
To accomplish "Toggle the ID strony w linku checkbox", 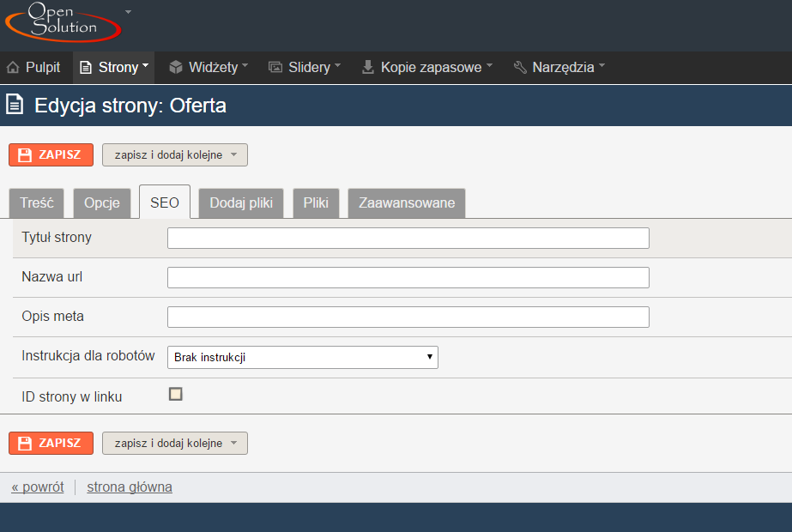I will point(175,394).
